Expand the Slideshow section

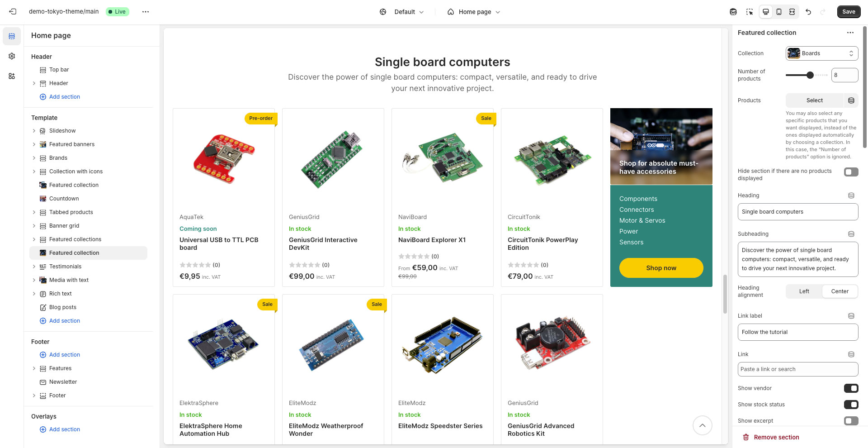tap(34, 131)
